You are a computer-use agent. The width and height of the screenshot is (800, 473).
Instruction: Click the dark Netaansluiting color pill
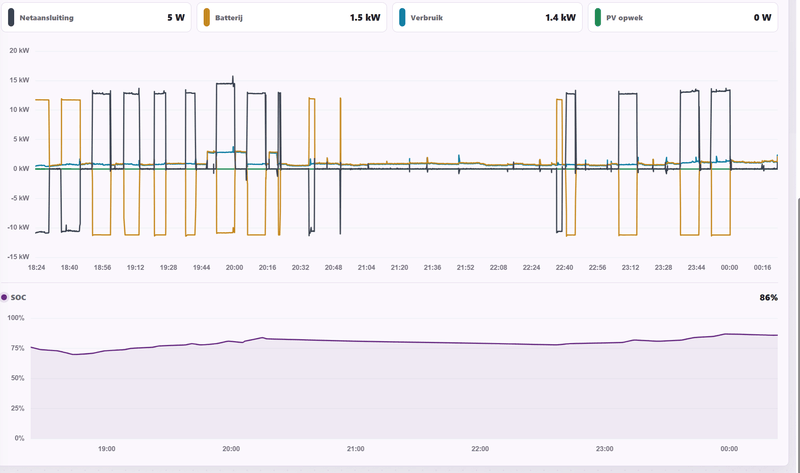pyautogui.click(x=11, y=17)
